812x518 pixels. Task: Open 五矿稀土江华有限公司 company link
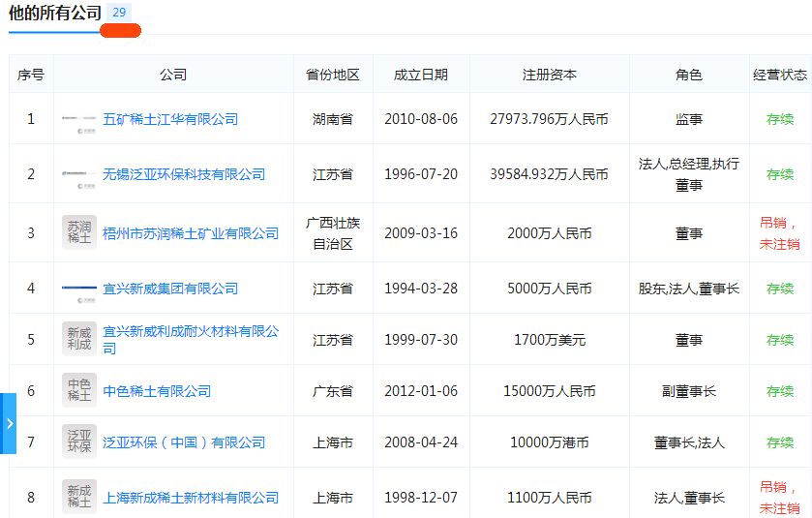[x=170, y=119]
